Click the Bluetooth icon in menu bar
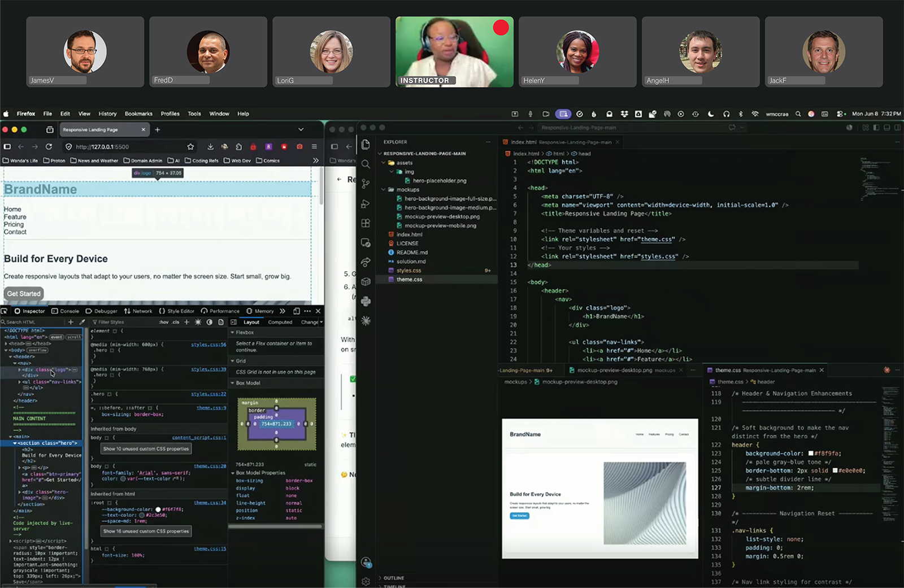This screenshot has width=904, height=588. (x=741, y=114)
